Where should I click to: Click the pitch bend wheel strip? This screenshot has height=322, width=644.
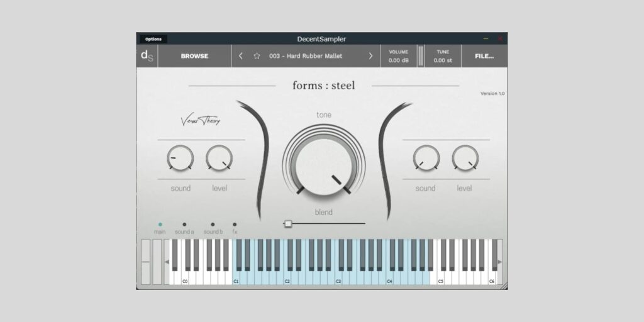146,262
